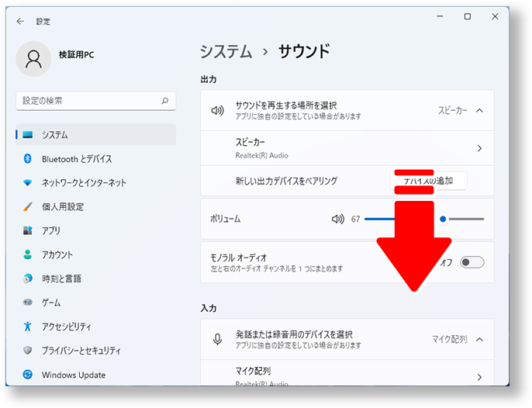
Task: Click the 新しい出力デバイスをペアリング label
Action: 286,181
